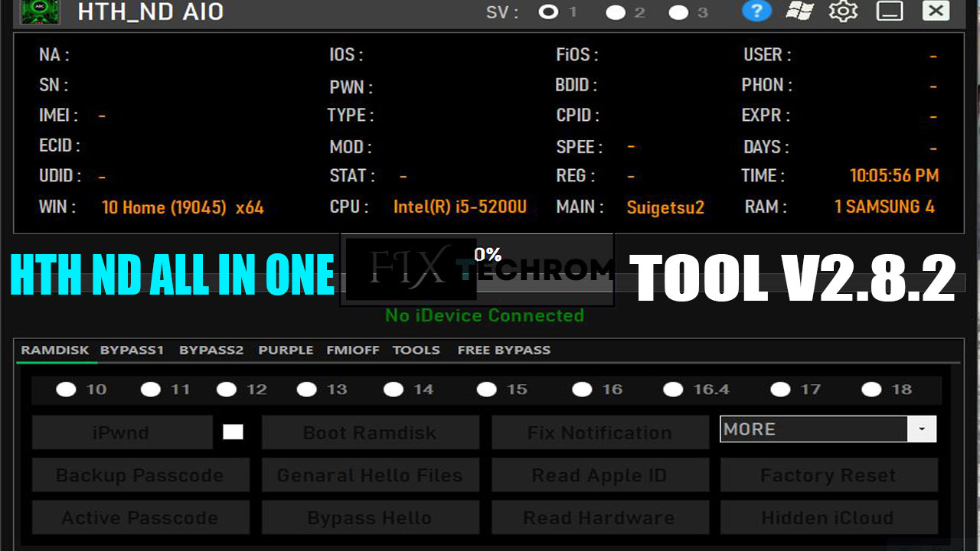Image resolution: width=980 pixels, height=551 pixels.
Task: Click the RAM value '1 SAMSUNG 4'
Action: coord(884,207)
